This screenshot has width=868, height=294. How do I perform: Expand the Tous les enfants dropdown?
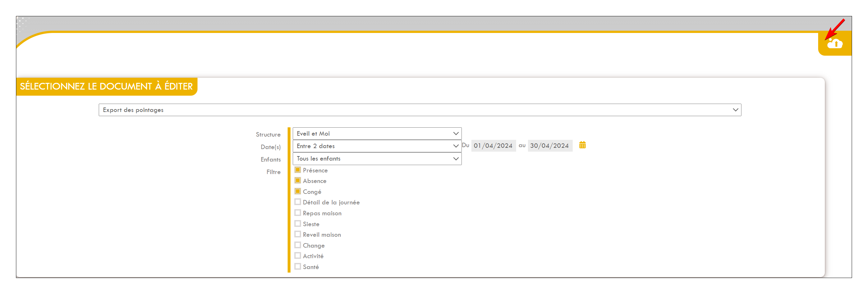pos(377,158)
